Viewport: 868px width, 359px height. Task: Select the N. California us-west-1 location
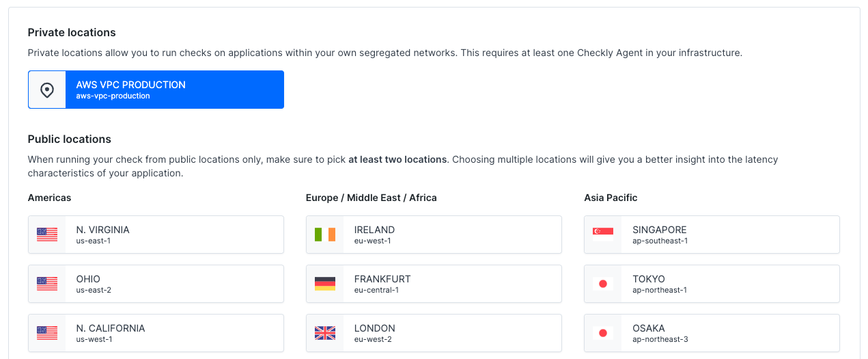point(174,333)
